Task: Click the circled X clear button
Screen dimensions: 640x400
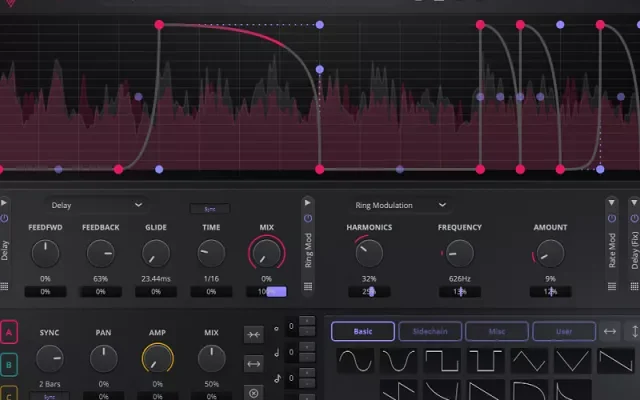Action: point(253,393)
